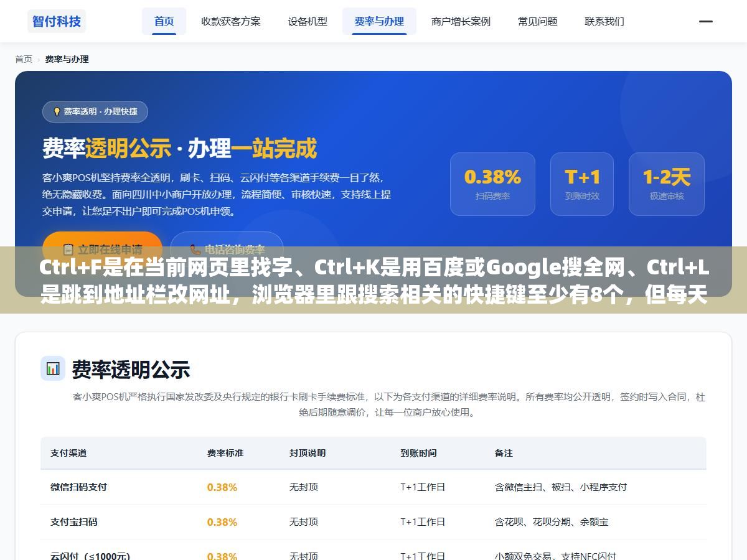Click the 智付科技 logo
This screenshot has height=560, width=747.
pos(57,21)
